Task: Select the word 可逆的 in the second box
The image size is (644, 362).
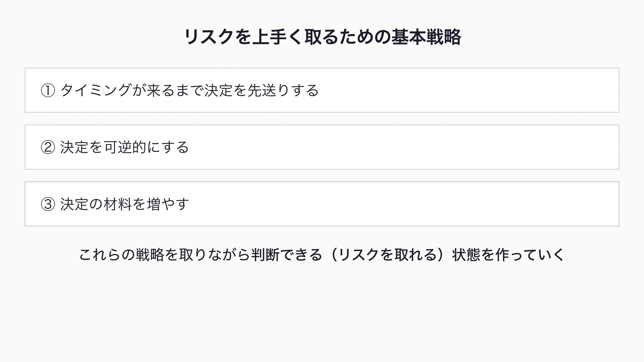Action: tap(125, 147)
